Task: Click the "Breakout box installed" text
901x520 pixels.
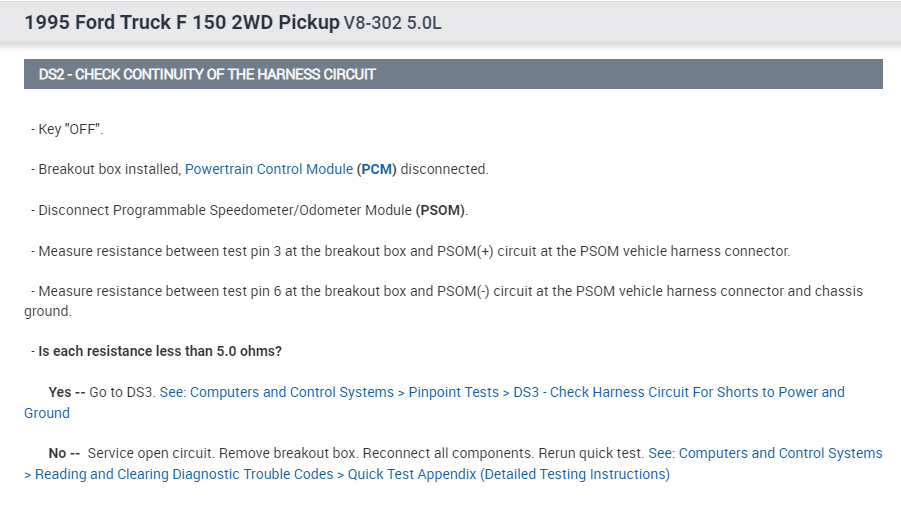Action: tap(109, 169)
